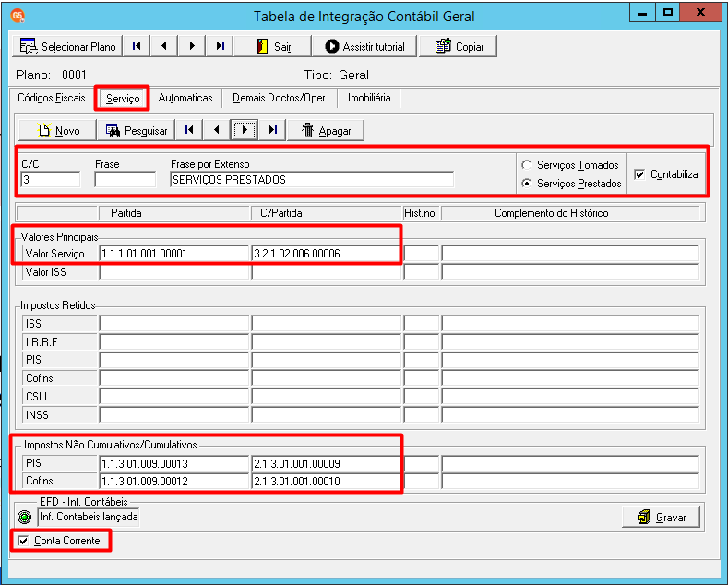Click I.R.R.F Partida field
Image resolution: width=728 pixels, height=585 pixels.
click(x=174, y=342)
